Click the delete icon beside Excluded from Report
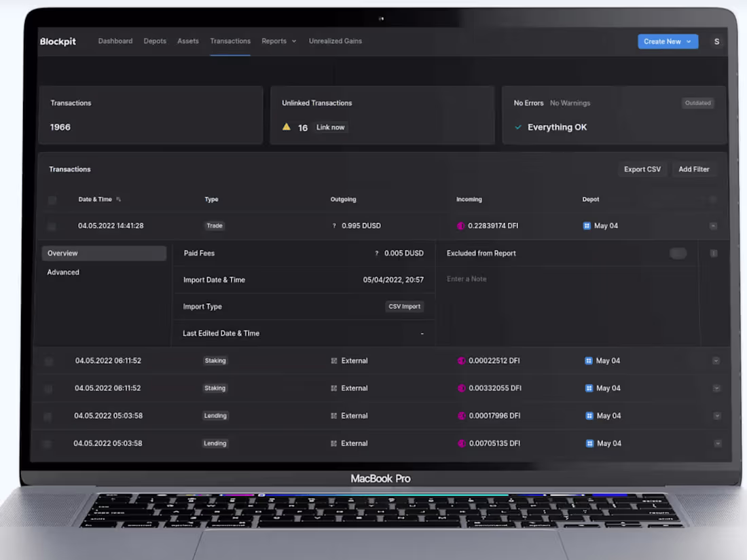This screenshot has height=560, width=747. click(x=713, y=253)
